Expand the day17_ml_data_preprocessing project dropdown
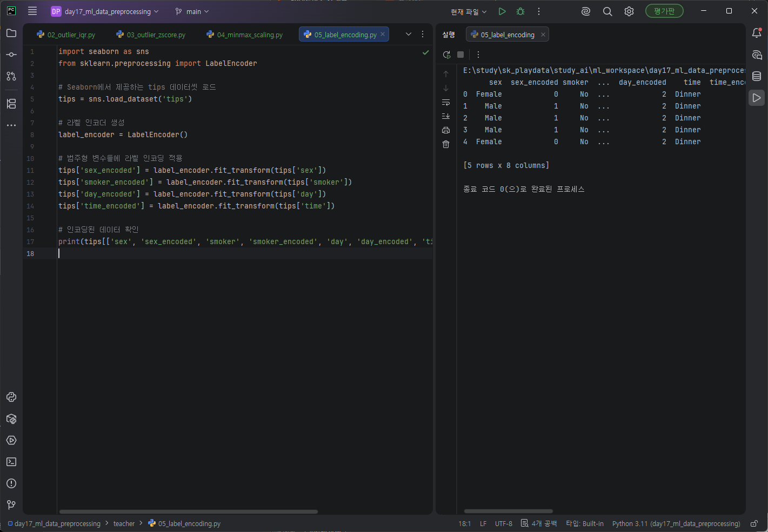This screenshot has width=768, height=532. [105, 11]
